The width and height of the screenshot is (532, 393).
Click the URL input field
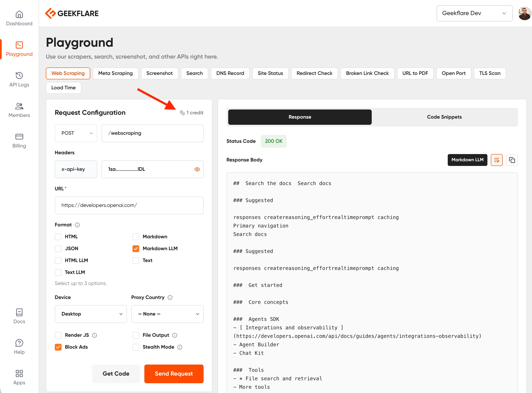(129, 205)
